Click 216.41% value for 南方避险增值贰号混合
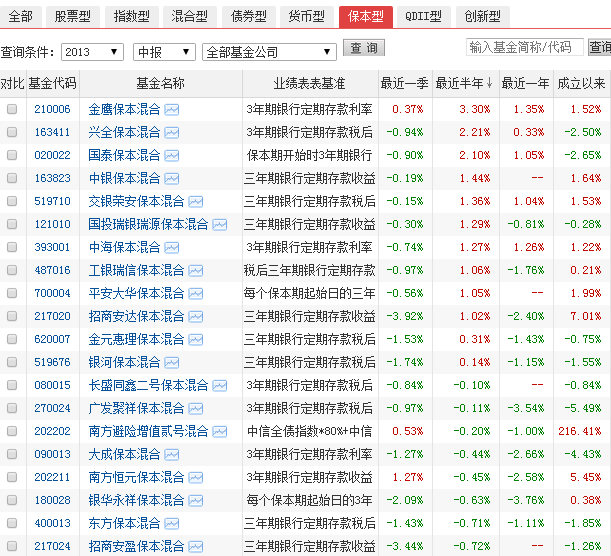Screen dimensions: 611x556 click(x=579, y=431)
